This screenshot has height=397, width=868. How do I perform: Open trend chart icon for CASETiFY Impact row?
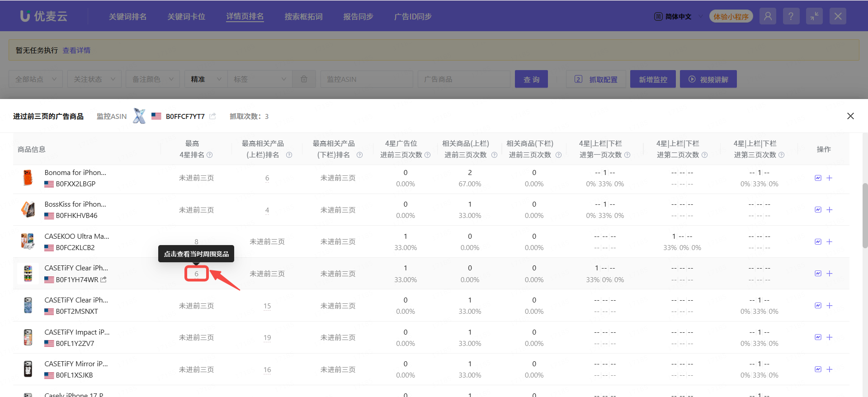tap(818, 337)
